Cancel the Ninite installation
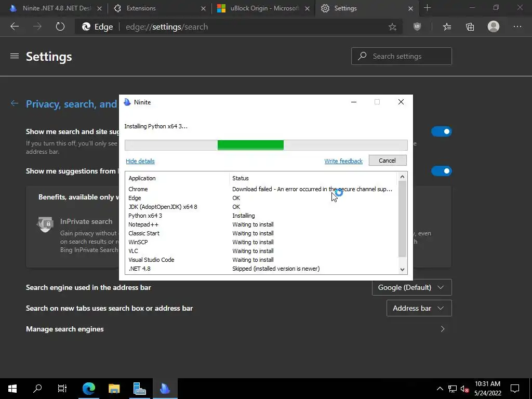Screen dimensions: 532x399 point(388,161)
